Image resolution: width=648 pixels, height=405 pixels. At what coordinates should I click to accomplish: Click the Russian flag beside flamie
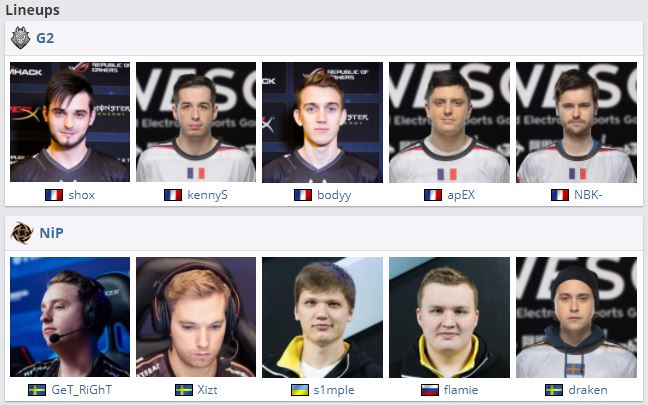pyautogui.click(x=430, y=390)
